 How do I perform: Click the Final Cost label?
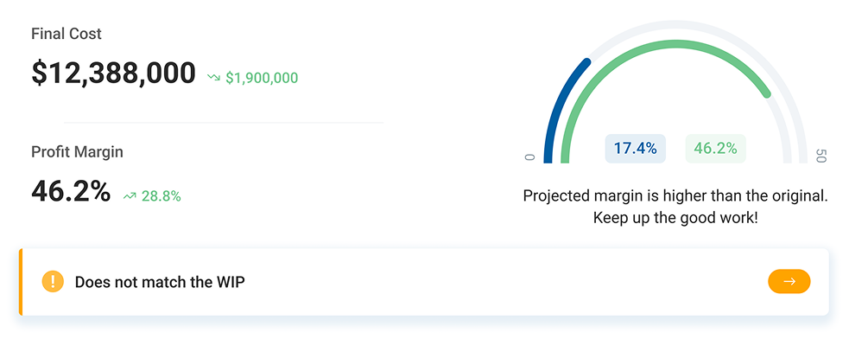pos(67,34)
